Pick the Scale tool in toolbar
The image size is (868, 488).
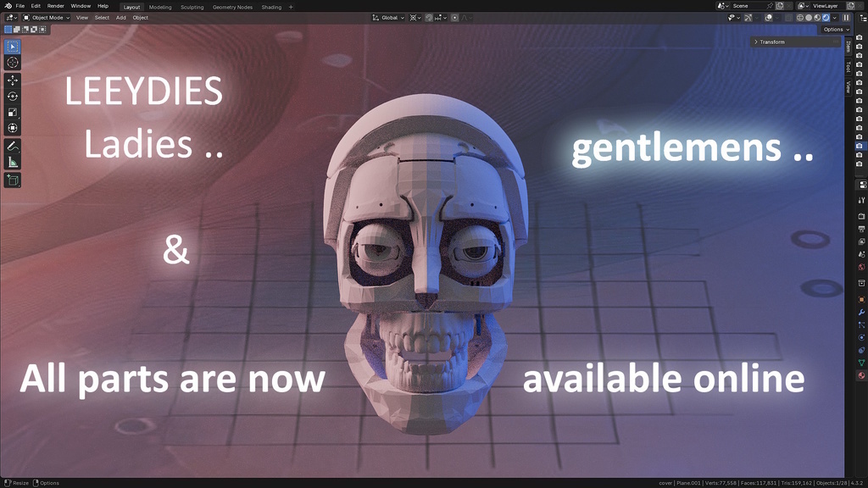[x=12, y=113]
